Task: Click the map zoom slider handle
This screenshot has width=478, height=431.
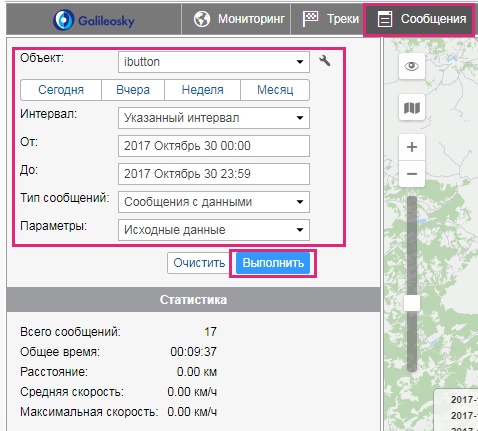Action: point(412,303)
